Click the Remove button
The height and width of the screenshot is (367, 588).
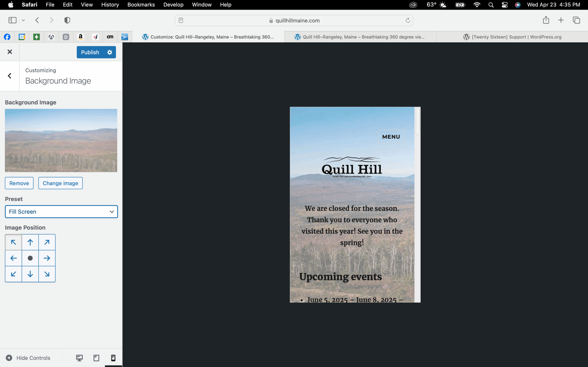pos(19,183)
